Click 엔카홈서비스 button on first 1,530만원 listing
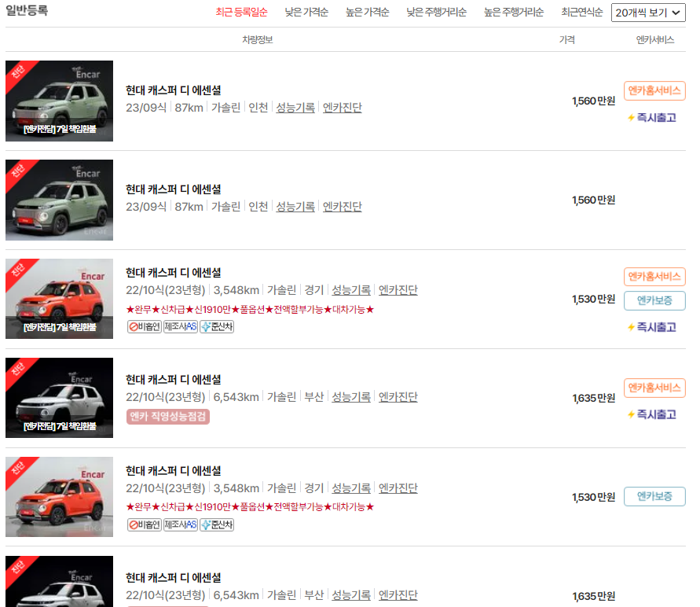 [x=654, y=277]
